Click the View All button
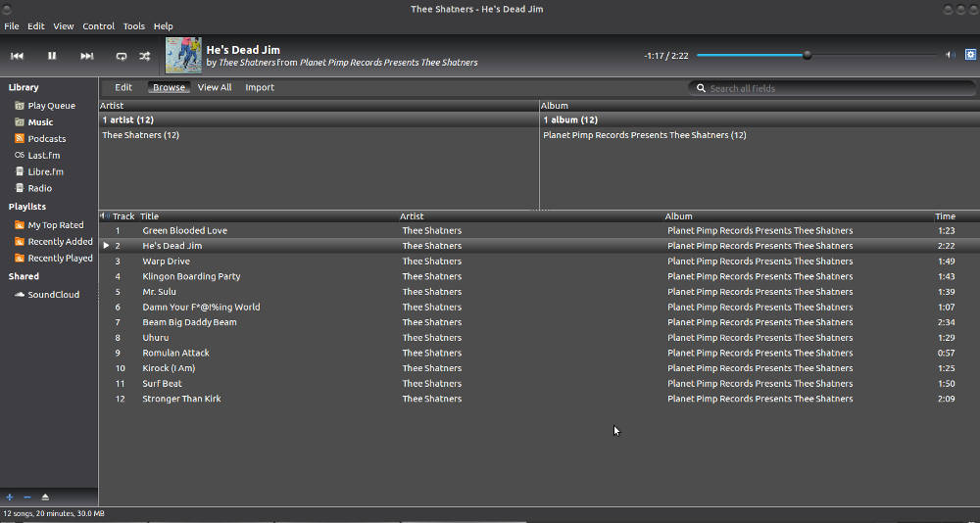Image resolution: width=980 pixels, height=523 pixels. tap(215, 87)
